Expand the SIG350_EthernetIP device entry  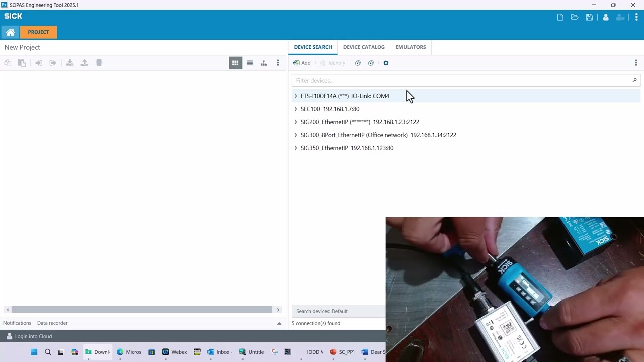pyautogui.click(x=296, y=148)
